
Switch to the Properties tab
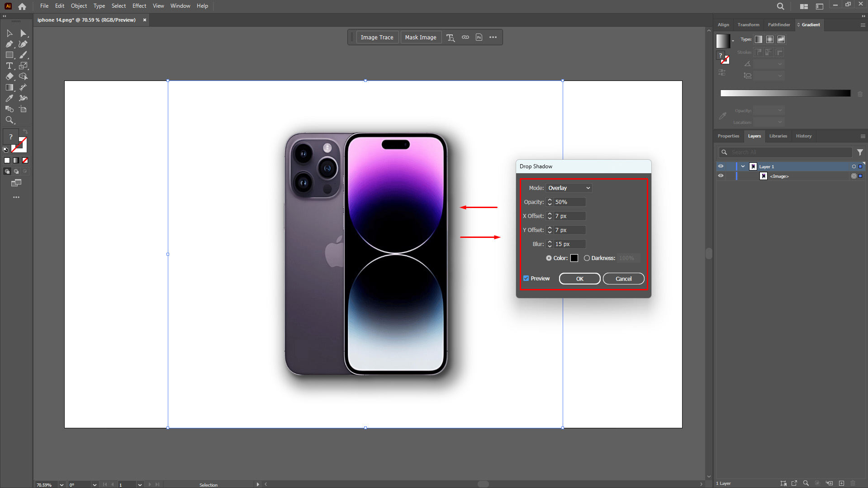728,136
